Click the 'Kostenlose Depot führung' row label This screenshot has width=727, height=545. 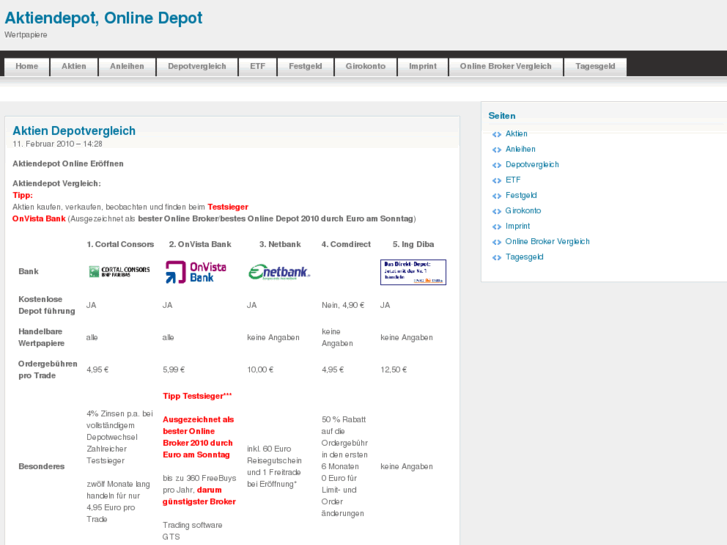tap(47, 305)
